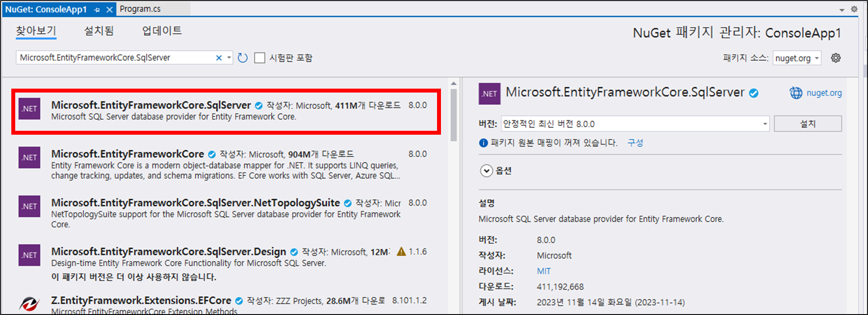This screenshot has width=868, height=315.
Task: Select .NET icon of Microsoft.EntityFrameworkCore package
Action: click(29, 157)
